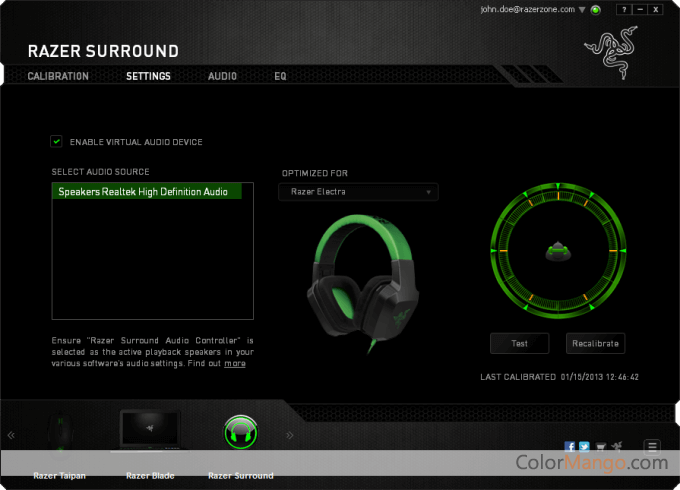Click the green online status indicator

click(596, 10)
